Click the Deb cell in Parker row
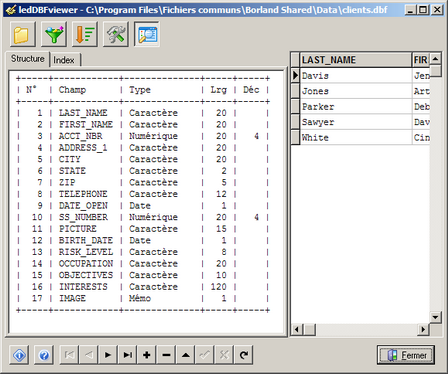Viewport: 448px width, 374px height. pyautogui.click(x=421, y=107)
